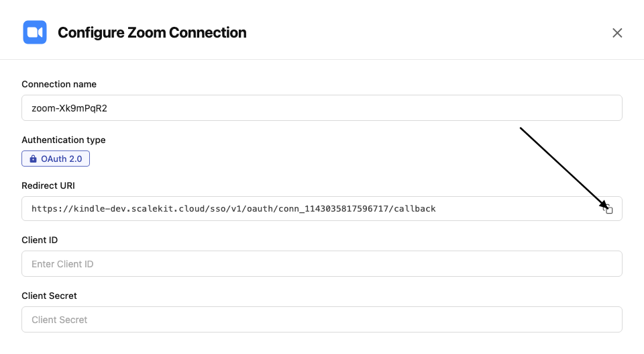Focus the Connection name input field
Screen dimensions: 644x354
(321, 107)
